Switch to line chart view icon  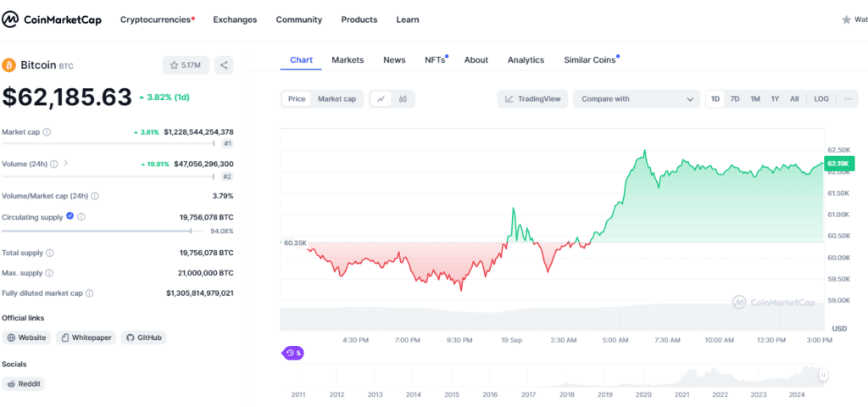click(x=381, y=99)
